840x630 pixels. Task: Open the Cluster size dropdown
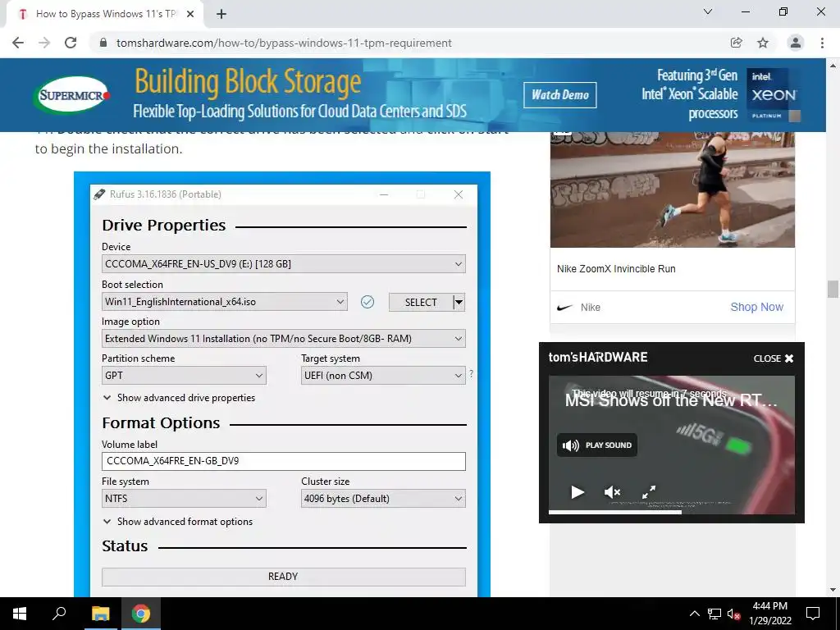coord(383,498)
